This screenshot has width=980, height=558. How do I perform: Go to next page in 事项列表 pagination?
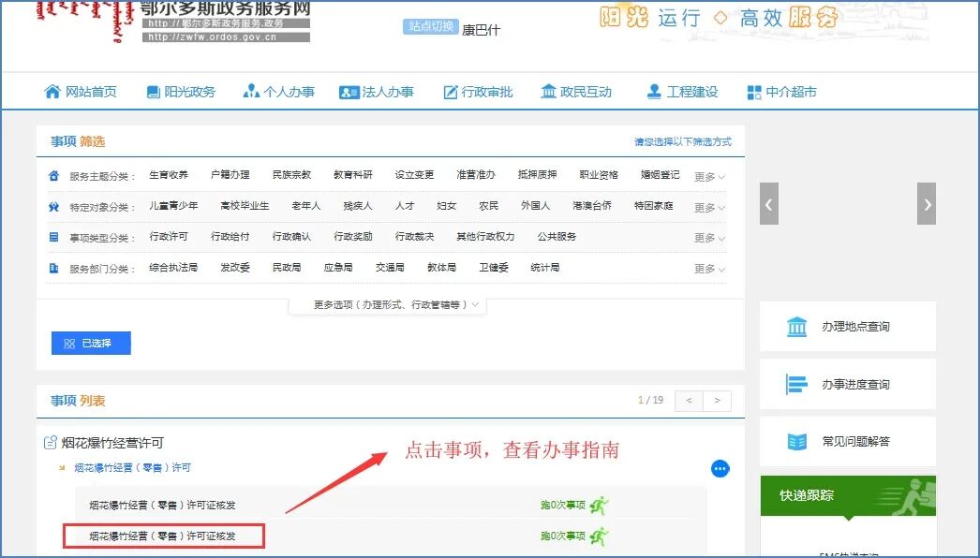click(716, 400)
